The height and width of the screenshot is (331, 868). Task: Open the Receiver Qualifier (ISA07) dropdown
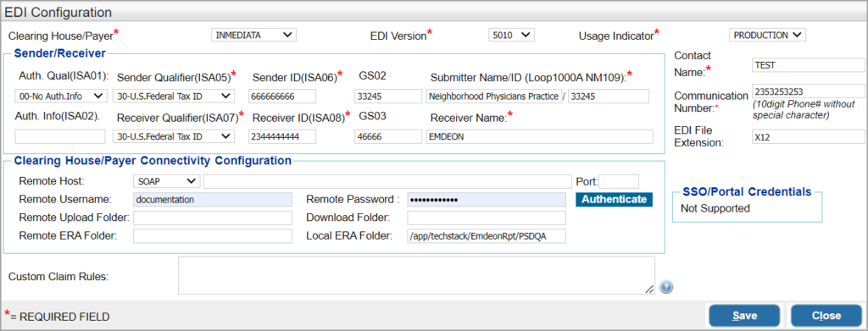[x=174, y=136]
